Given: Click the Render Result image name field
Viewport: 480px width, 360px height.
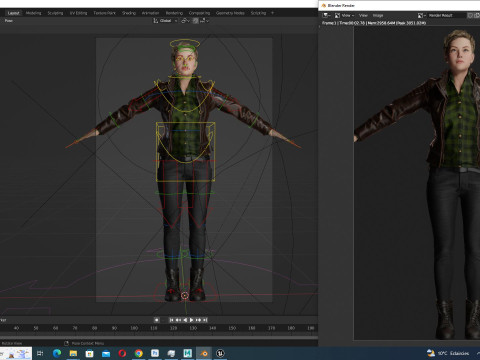Looking at the screenshot, I should coord(446,15).
